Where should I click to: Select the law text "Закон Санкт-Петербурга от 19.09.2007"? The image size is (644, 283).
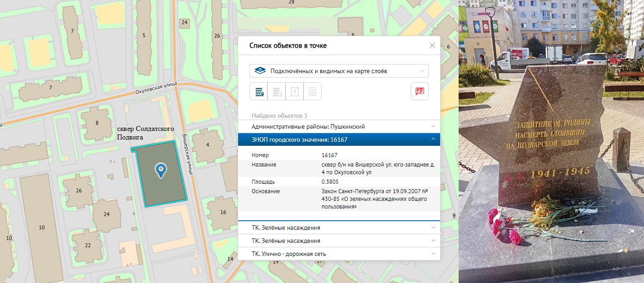(374, 199)
